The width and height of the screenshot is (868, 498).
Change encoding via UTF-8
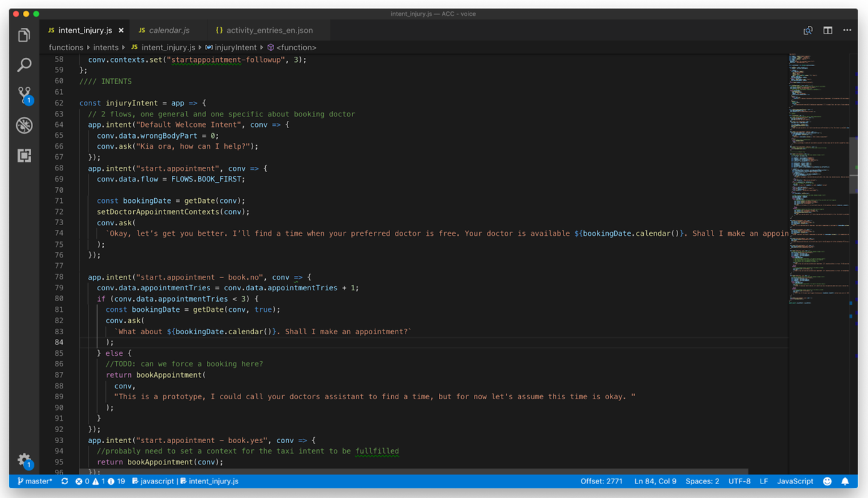[x=740, y=481]
